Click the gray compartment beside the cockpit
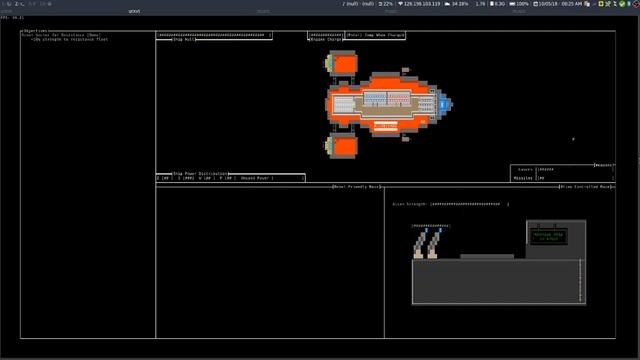Screen dimensions: 640x360 (x=426, y=104)
